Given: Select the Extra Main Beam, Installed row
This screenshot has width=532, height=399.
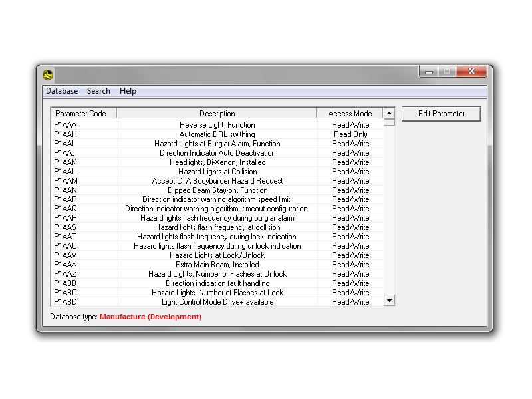Looking at the screenshot, I should coord(217,265).
